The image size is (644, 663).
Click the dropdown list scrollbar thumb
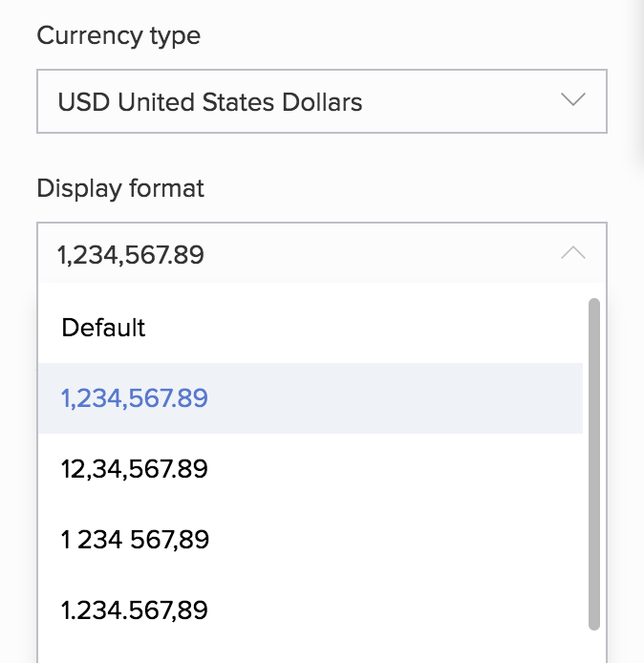[594, 463]
